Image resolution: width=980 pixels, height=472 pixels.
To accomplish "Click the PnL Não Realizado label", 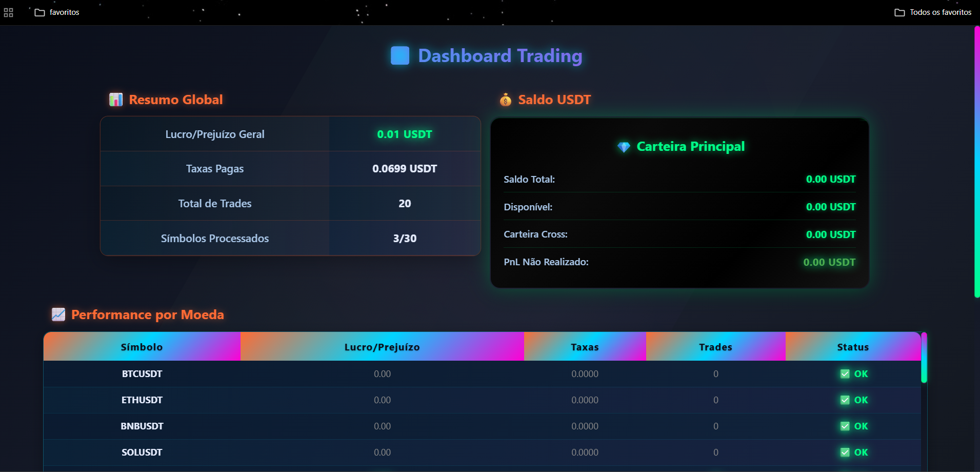I will (546, 262).
